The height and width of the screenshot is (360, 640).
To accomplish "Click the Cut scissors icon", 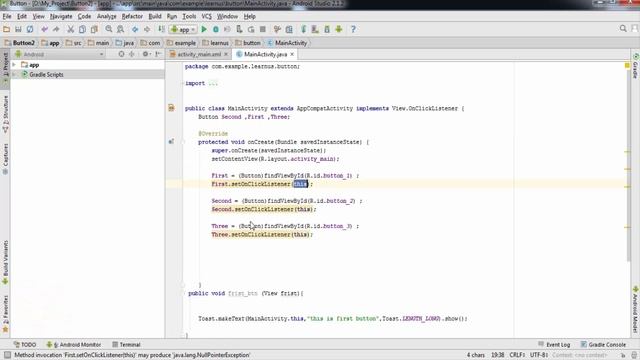I will coord(71,29).
